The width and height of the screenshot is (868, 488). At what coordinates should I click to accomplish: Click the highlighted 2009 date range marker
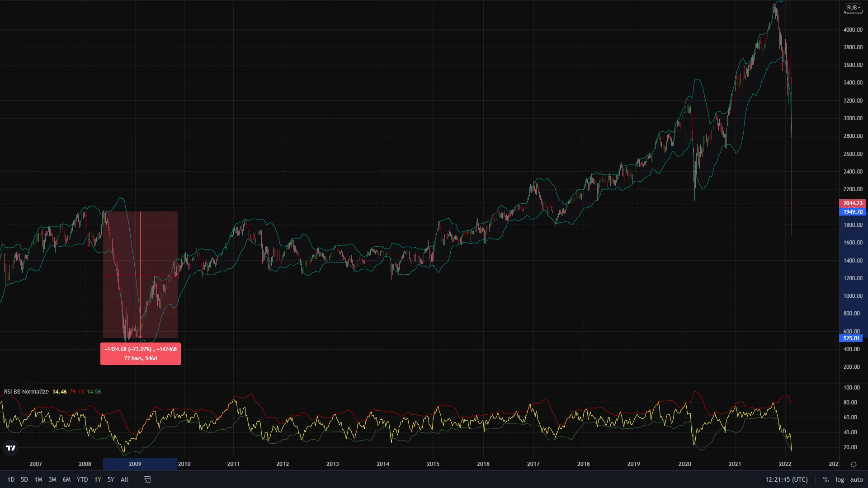[x=140, y=464]
